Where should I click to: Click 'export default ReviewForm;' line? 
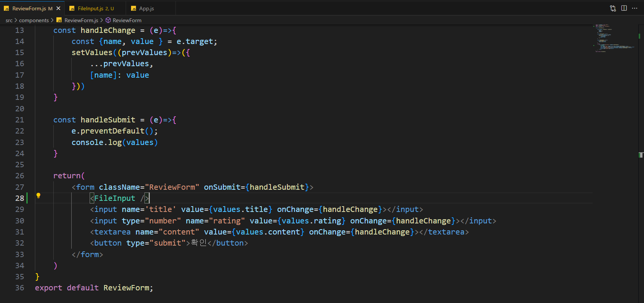click(x=94, y=288)
